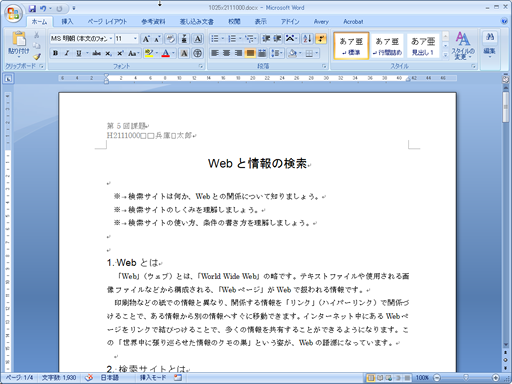Toggle bold formatting

point(56,53)
